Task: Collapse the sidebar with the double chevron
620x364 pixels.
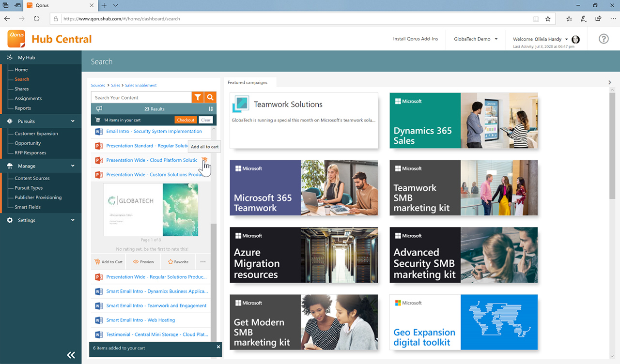Action: [x=71, y=355]
